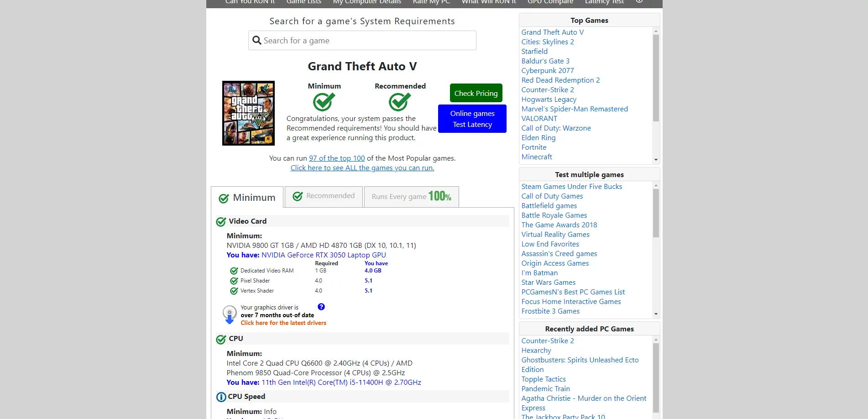Open Pandemic Train link
868x419 pixels.
click(546, 389)
